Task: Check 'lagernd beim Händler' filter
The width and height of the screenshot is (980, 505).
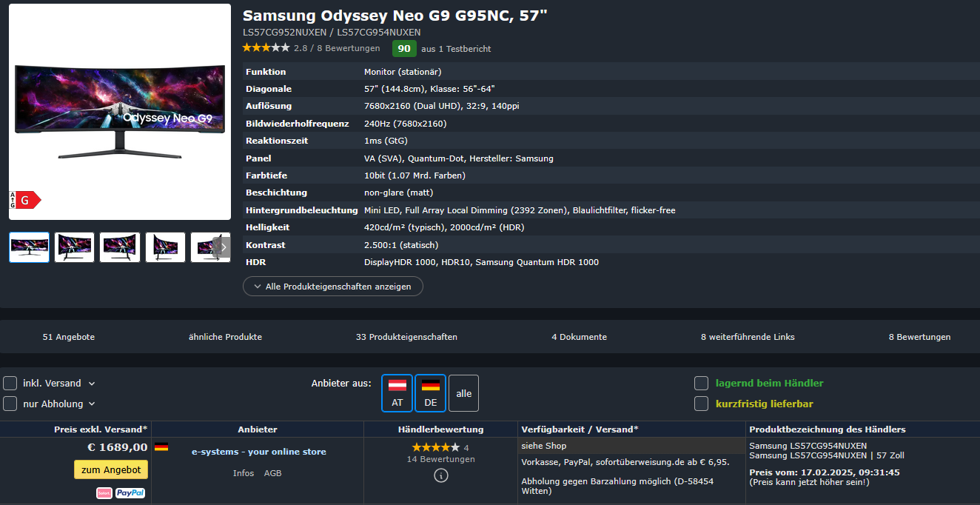Action: (x=701, y=383)
